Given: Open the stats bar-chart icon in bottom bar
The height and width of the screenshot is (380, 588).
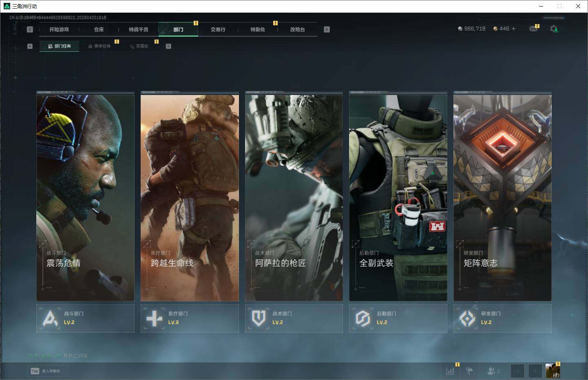Looking at the screenshot, I should [x=450, y=371].
